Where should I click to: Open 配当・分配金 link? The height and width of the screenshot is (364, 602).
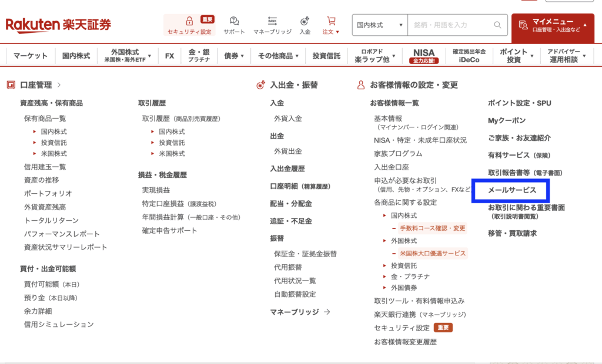[290, 204]
